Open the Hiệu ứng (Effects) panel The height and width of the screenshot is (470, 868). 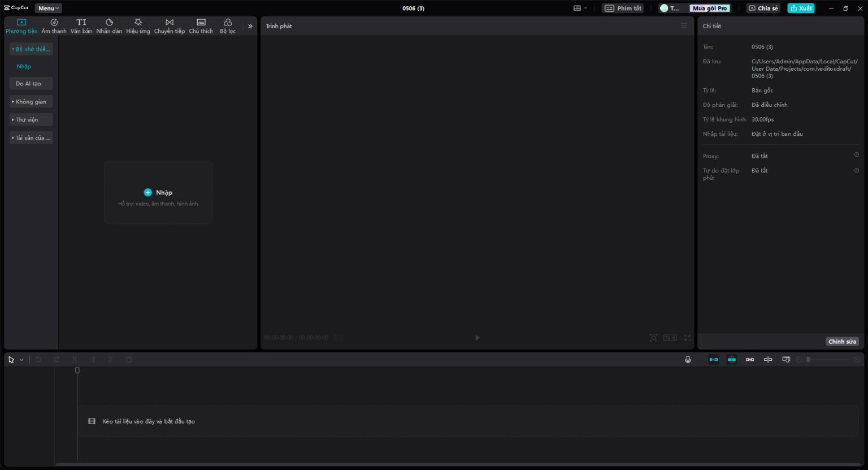click(137, 25)
